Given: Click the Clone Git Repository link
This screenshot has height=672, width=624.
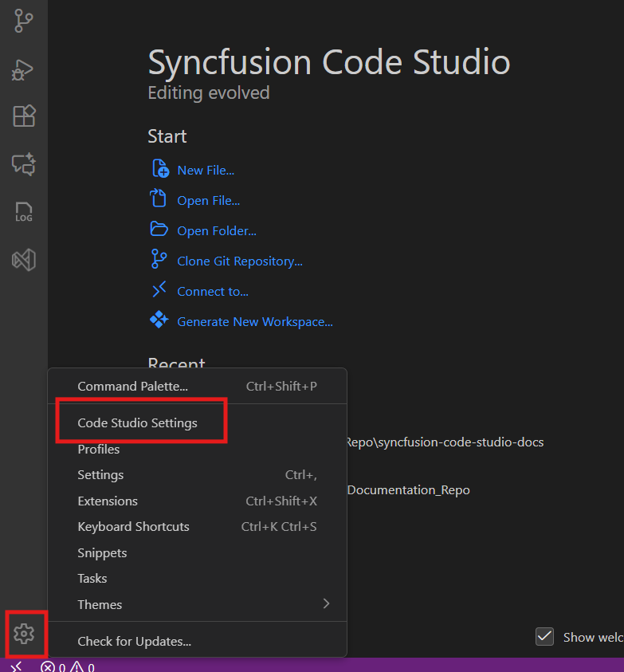Looking at the screenshot, I should click(x=239, y=261).
